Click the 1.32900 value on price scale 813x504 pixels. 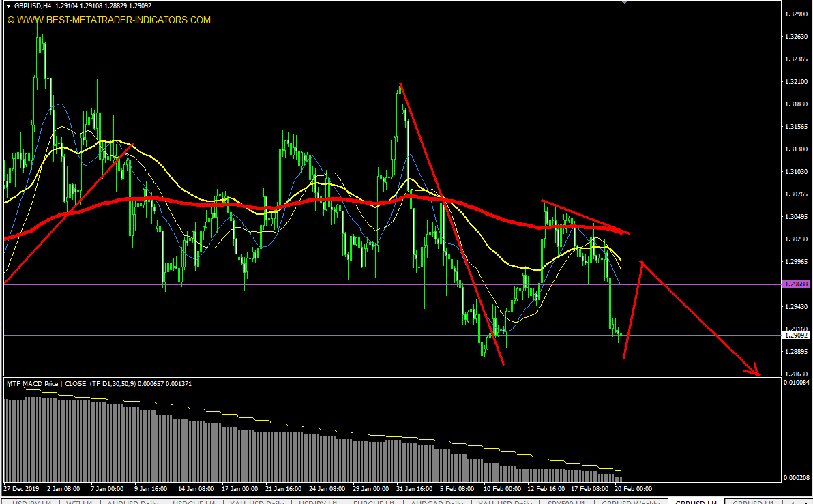(795, 14)
